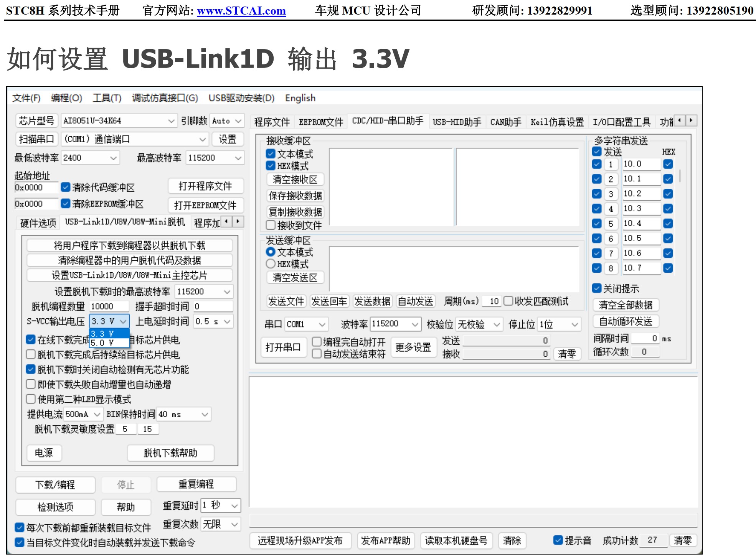Switch to CAN助手 tab
Viewport: 756px width, 558px height.
pos(505,122)
